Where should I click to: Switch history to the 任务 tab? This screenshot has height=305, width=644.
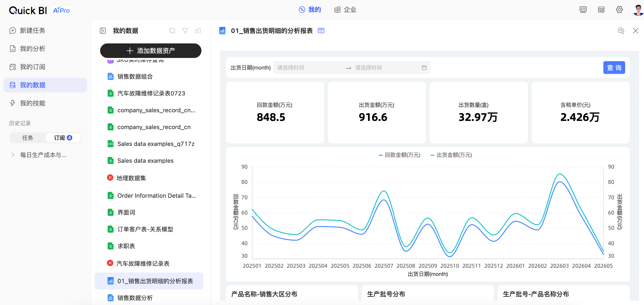[x=27, y=138]
